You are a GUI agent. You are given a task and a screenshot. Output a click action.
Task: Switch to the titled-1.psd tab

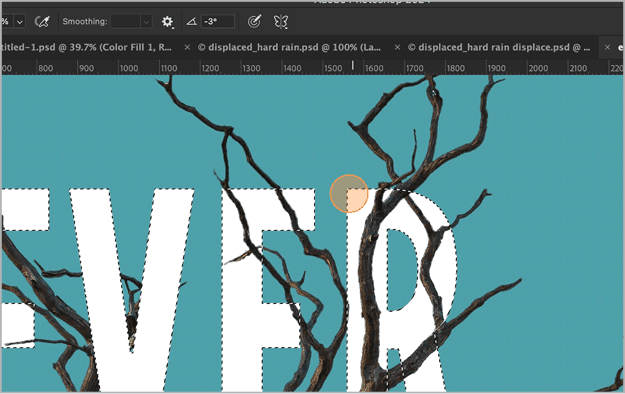point(87,47)
